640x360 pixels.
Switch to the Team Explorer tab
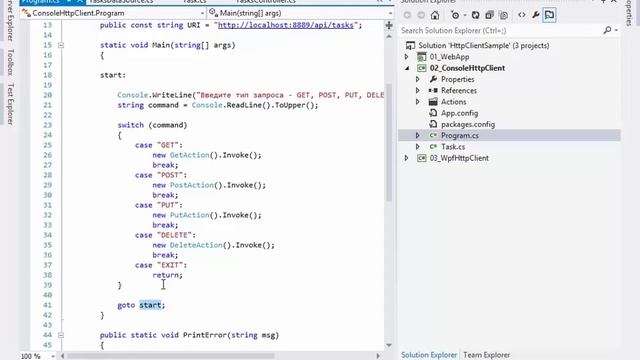pyautogui.click(x=487, y=355)
